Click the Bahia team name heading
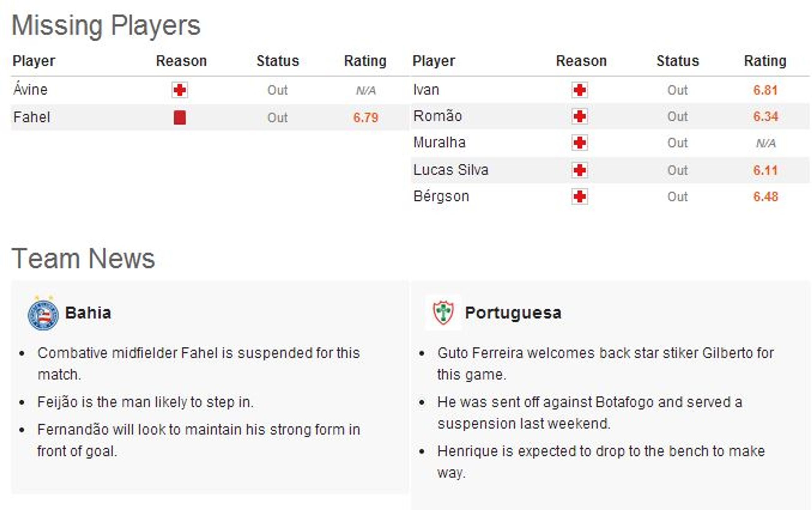 click(88, 313)
